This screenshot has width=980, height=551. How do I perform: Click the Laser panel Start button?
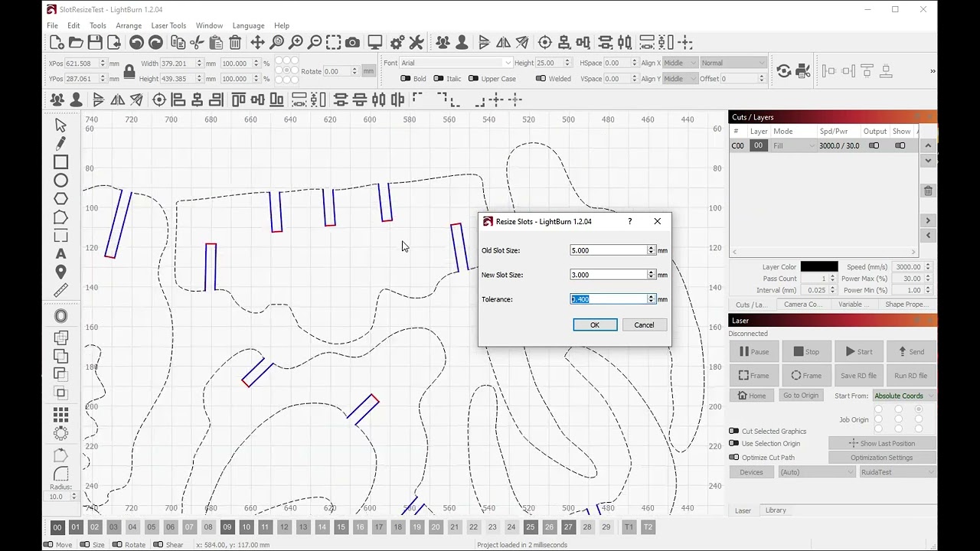858,352
